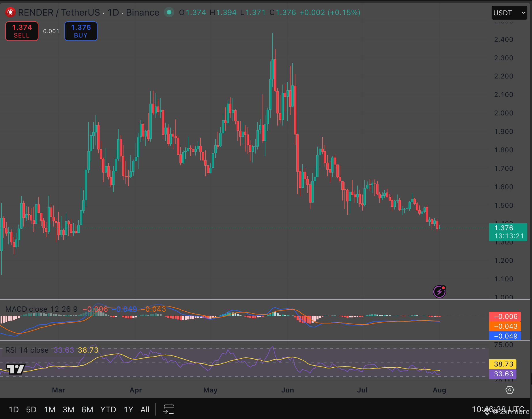Choose the 6M range tab
The width and height of the screenshot is (532, 419).
[87, 409]
